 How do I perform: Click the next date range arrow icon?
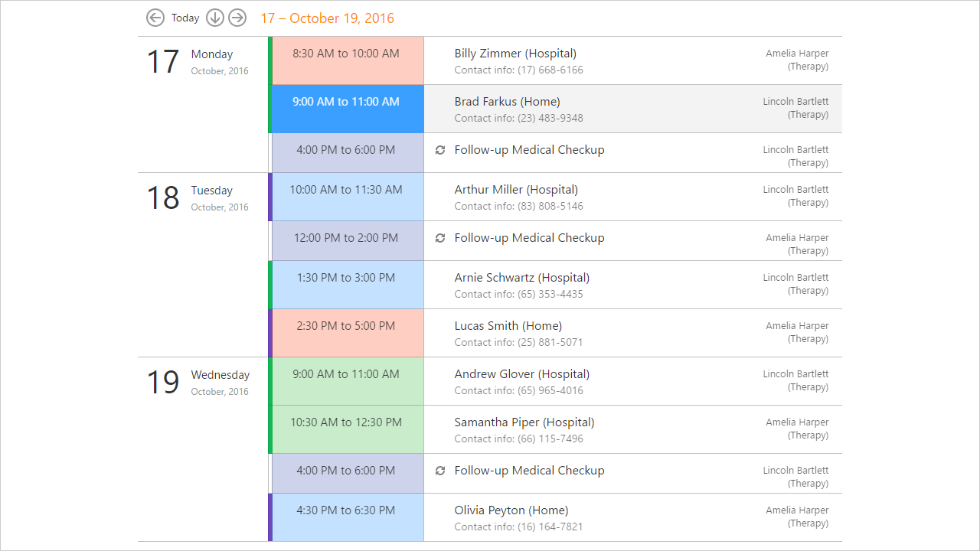point(237,18)
